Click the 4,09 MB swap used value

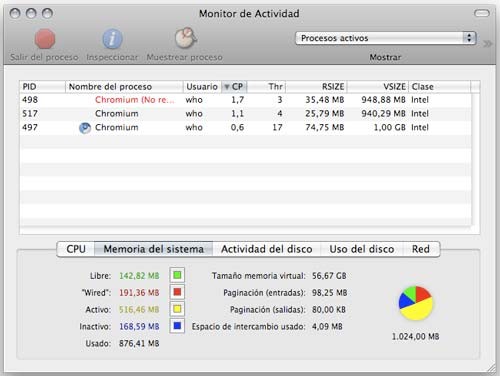[327, 326]
